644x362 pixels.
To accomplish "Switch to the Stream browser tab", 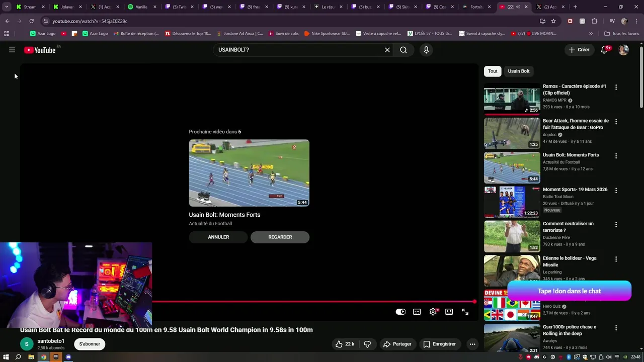I will [x=29, y=7].
